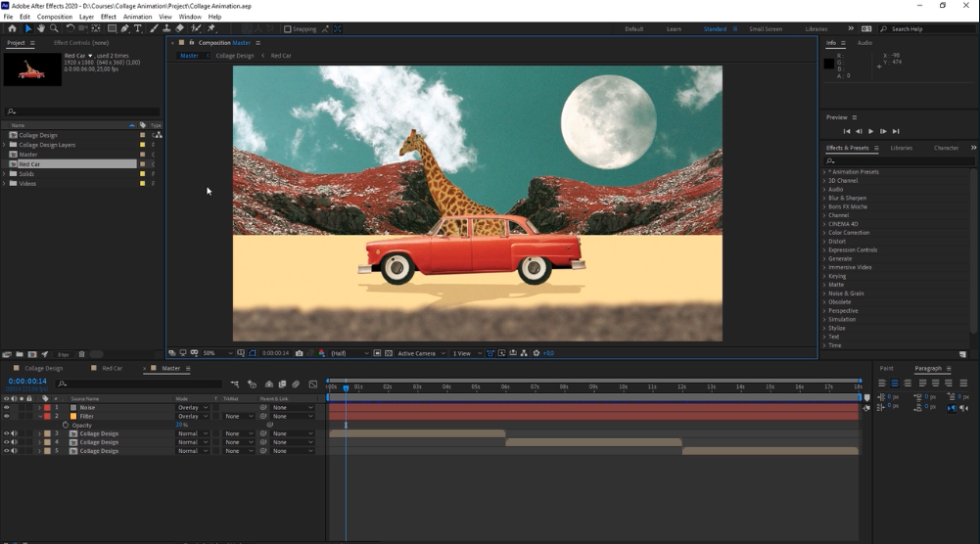Click the snapshot camera icon in viewer
Screen dimensions: 980x544
pyautogui.click(x=299, y=353)
